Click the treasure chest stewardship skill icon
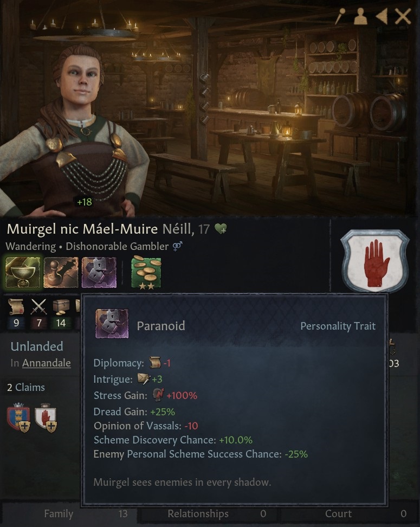The image size is (420, 527). pyautogui.click(x=61, y=306)
